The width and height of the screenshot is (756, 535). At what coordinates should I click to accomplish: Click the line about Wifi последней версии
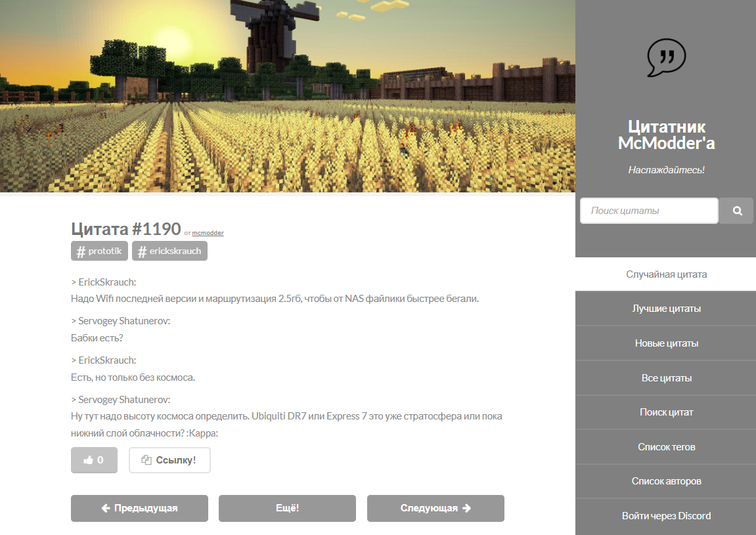[275, 299]
